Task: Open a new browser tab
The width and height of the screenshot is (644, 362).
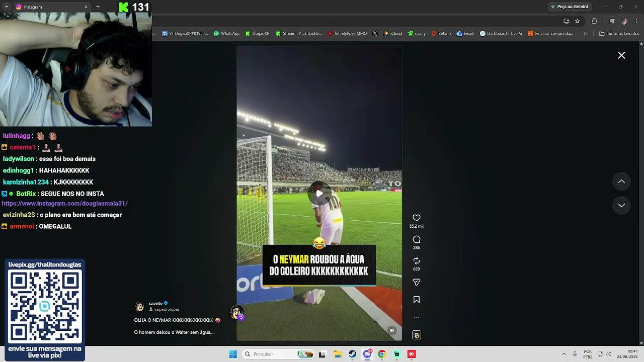Action: tap(98, 7)
